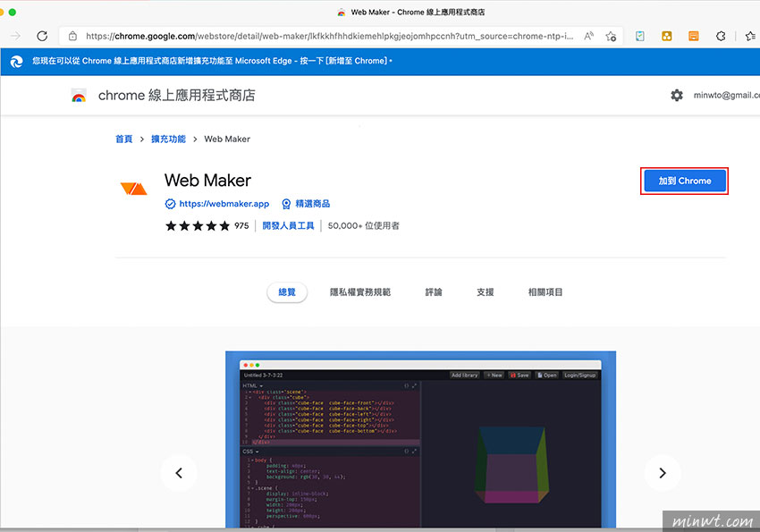
Task: Click the Web Maker extension title
Action: pos(207,181)
